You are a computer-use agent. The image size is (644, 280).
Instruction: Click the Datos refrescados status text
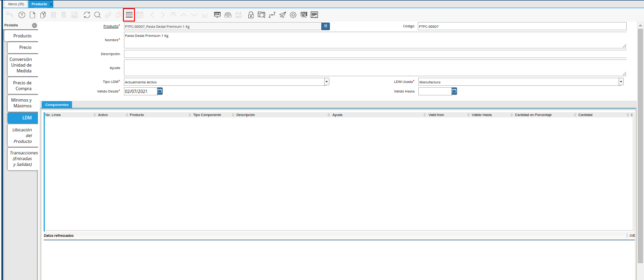[x=59, y=236]
